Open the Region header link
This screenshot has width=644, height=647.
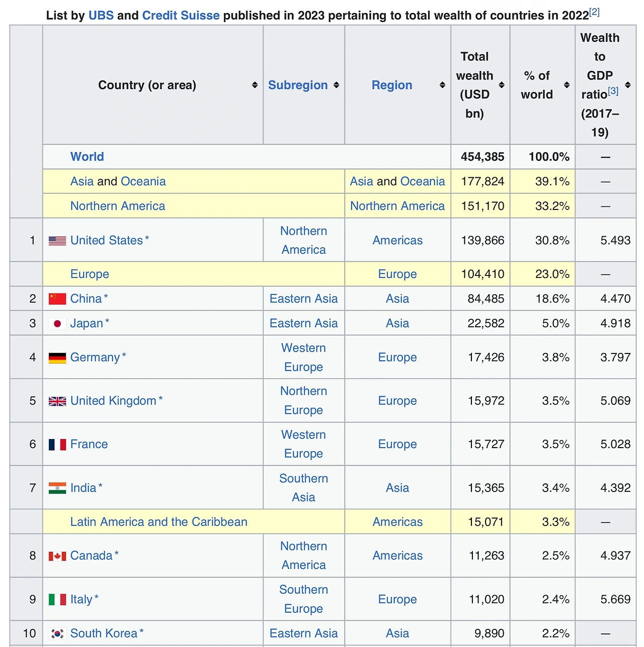[392, 85]
